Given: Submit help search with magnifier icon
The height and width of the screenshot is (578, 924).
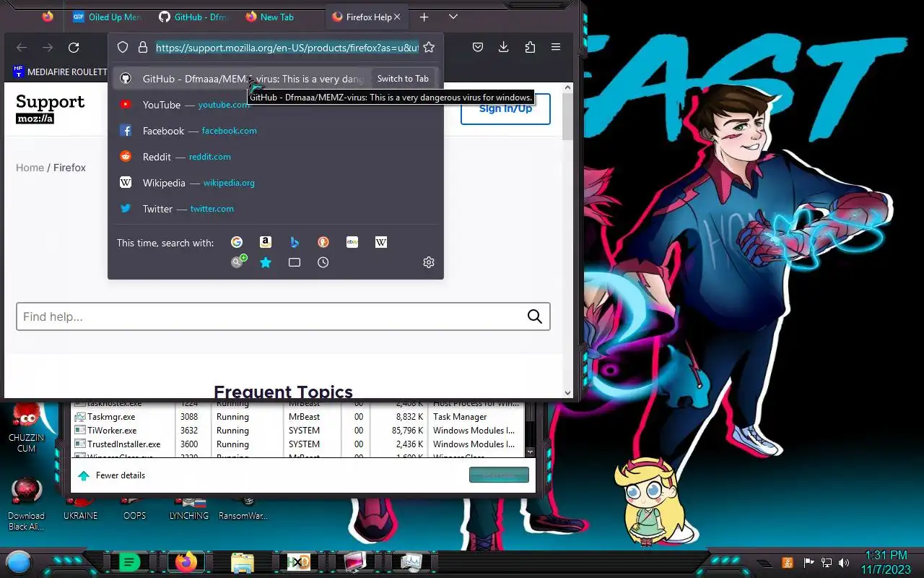Looking at the screenshot, I should [x=535, y=316].
